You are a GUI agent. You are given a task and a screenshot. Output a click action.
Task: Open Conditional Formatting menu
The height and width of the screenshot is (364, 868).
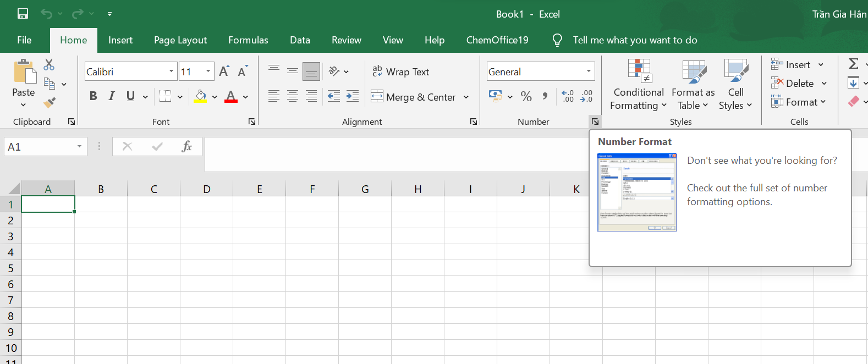639,85
